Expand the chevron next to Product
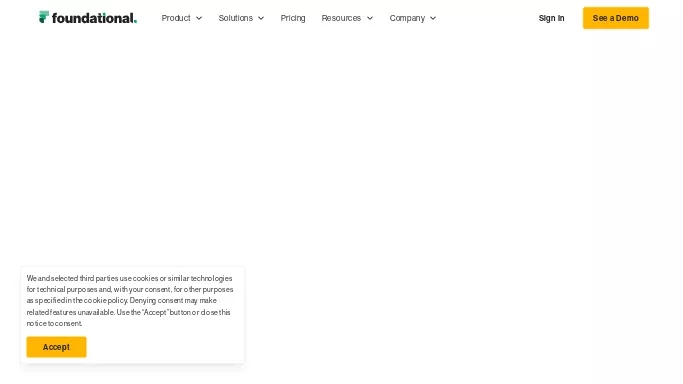The image size is (683, 384). coord(199,18)
